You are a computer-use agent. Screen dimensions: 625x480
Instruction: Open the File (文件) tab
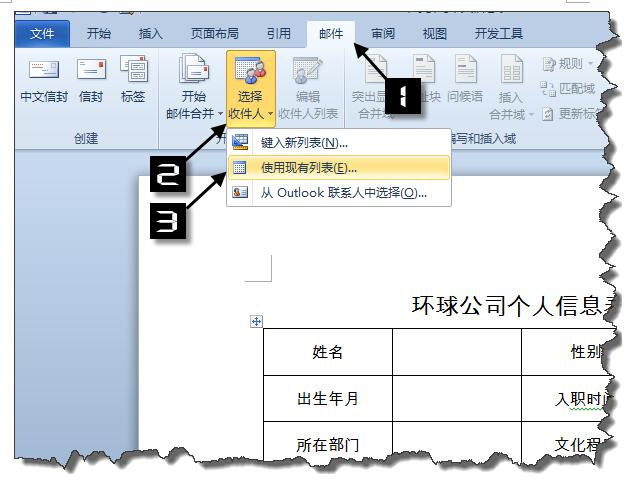pos(43,33)
